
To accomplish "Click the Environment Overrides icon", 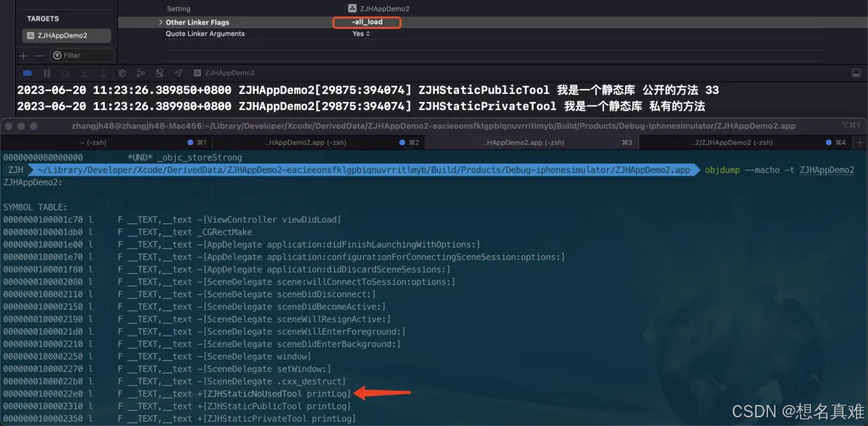I will point(160,72).
